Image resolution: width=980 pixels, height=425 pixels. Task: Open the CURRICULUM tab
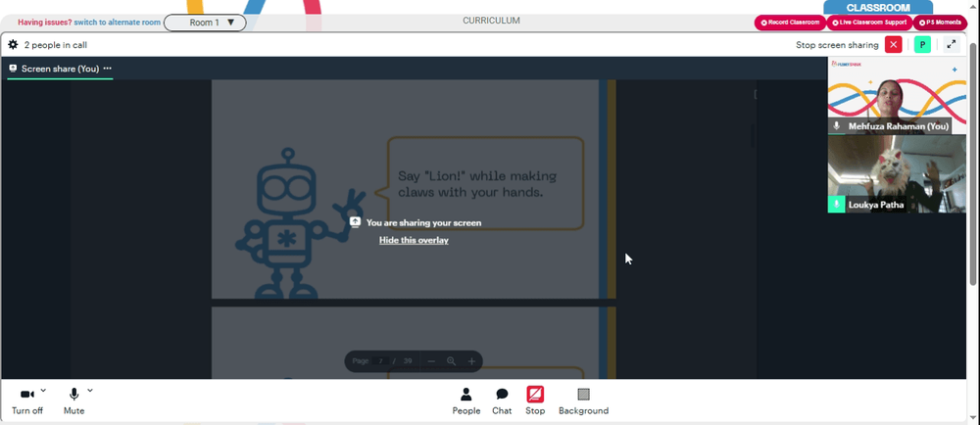491,21
